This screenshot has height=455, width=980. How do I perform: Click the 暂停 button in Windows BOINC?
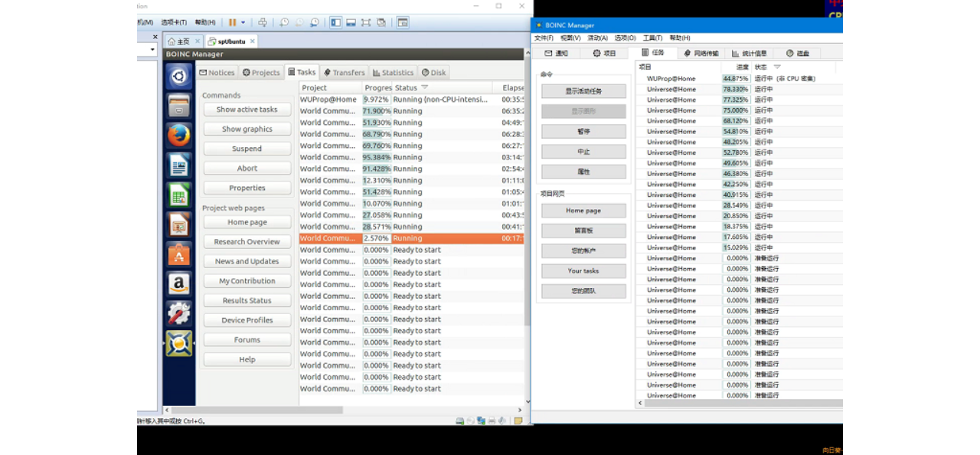coord(583,131)
